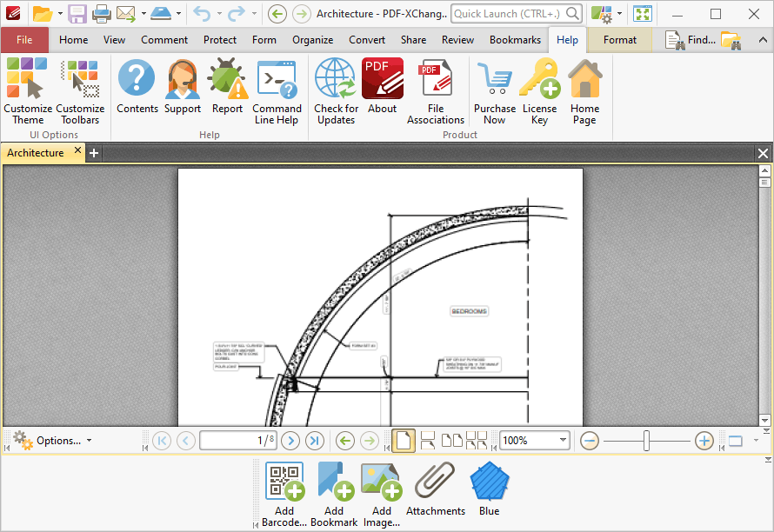Switch to the Comment ribbon tab
Image resolution: width=774 pixels, height=532 pixels.
coord(164,40)
